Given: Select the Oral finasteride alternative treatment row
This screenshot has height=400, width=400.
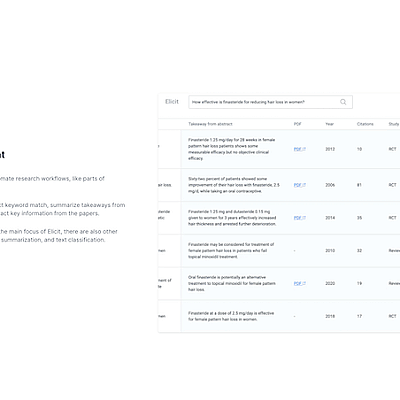Looking at the screenshot, I should [279, 283].
